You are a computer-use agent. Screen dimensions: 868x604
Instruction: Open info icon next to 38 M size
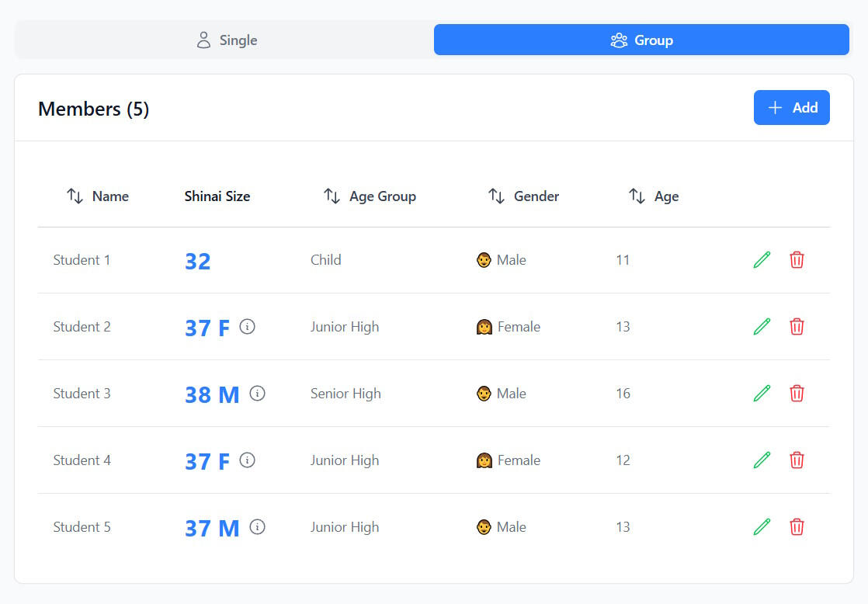pos(257,394)
